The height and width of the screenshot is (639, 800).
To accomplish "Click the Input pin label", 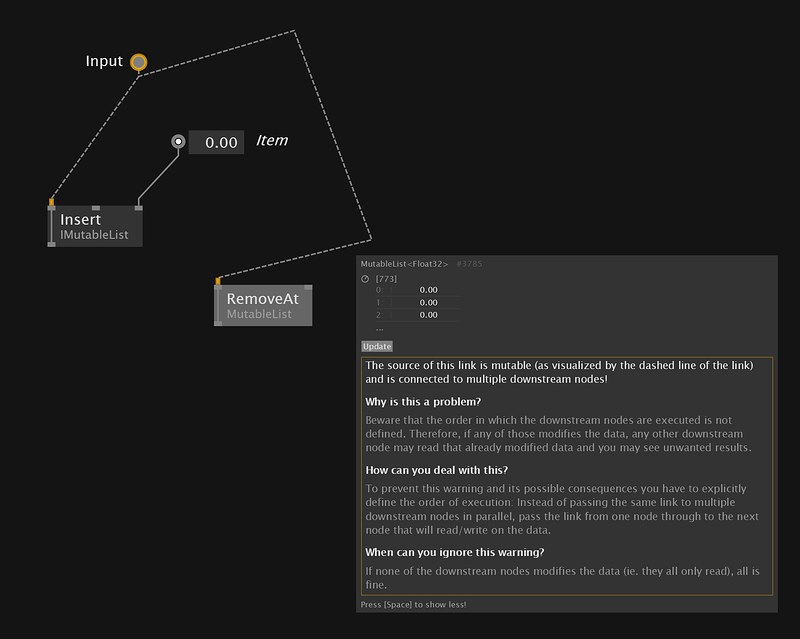I will pyautogui.click(x=104, y=62).
